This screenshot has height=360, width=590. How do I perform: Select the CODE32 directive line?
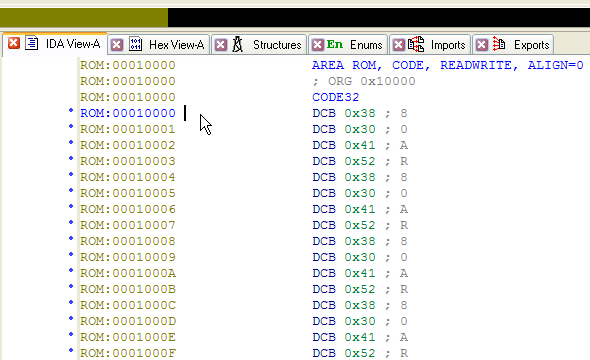click(x=336, y=97)
